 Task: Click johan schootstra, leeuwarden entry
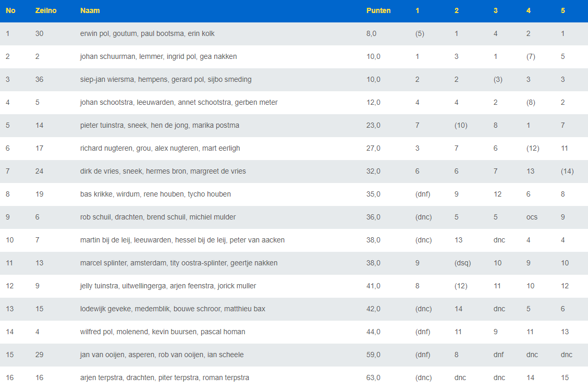[x=179, y=102]
